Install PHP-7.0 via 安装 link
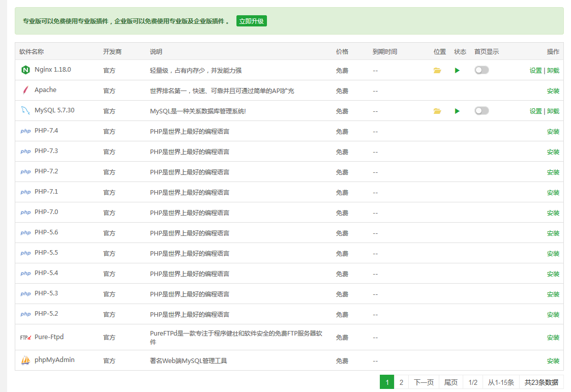 (x=553, y=214)
